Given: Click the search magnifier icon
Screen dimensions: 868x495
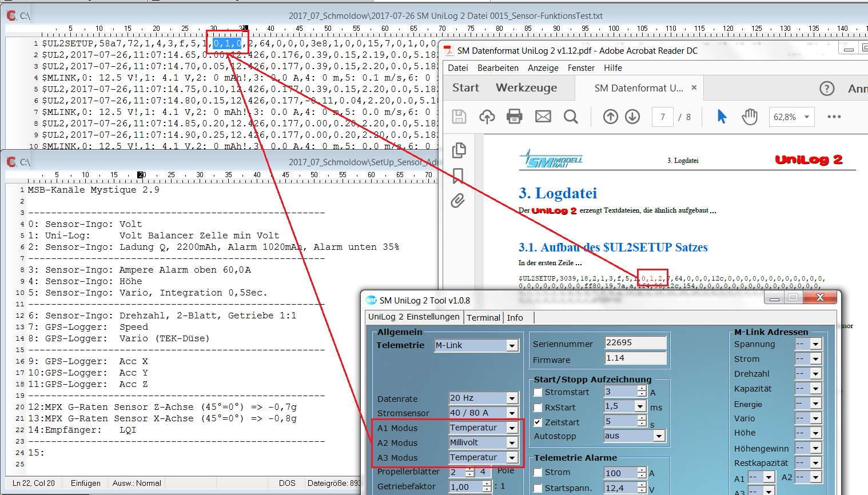Looking at the screenshot, I should click(571, 117).
